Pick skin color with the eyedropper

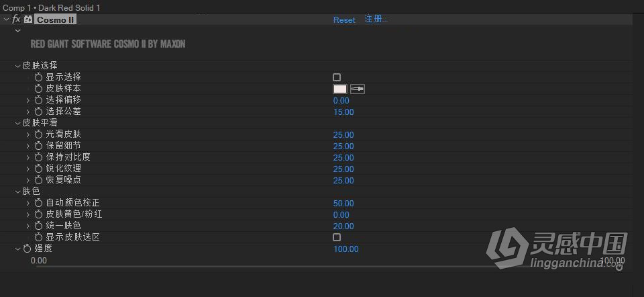pos(358,89)
